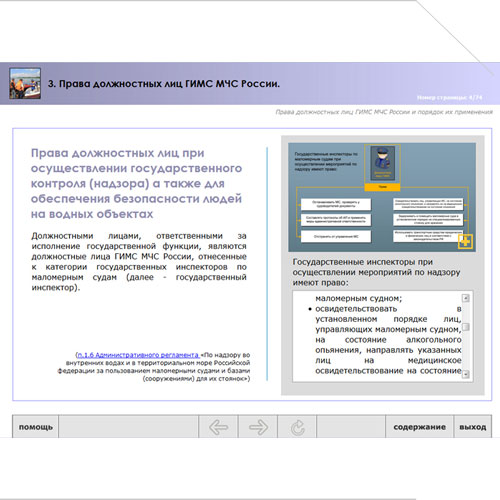Open the п.1.6 Административного регламента link

point(138,355)
